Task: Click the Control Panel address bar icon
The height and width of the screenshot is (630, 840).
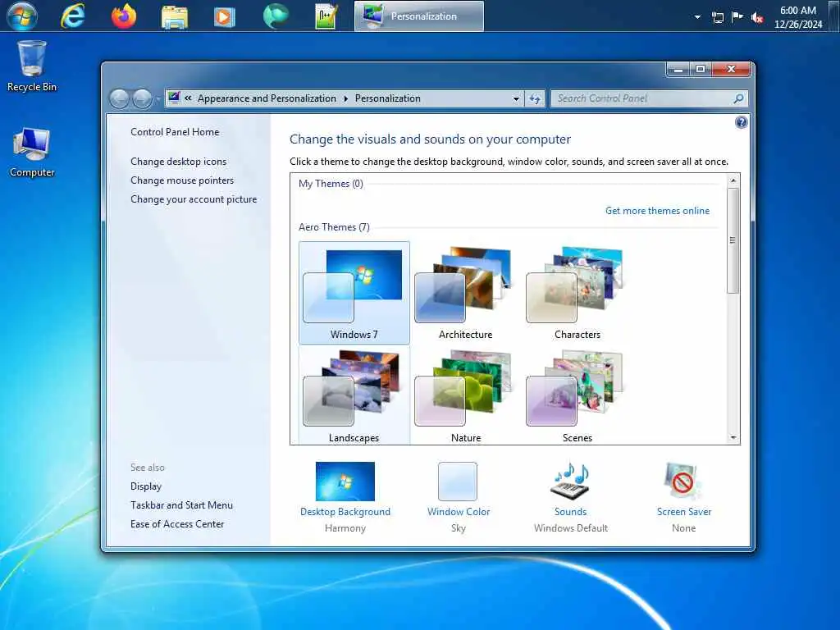Action: tap(174, 98)
